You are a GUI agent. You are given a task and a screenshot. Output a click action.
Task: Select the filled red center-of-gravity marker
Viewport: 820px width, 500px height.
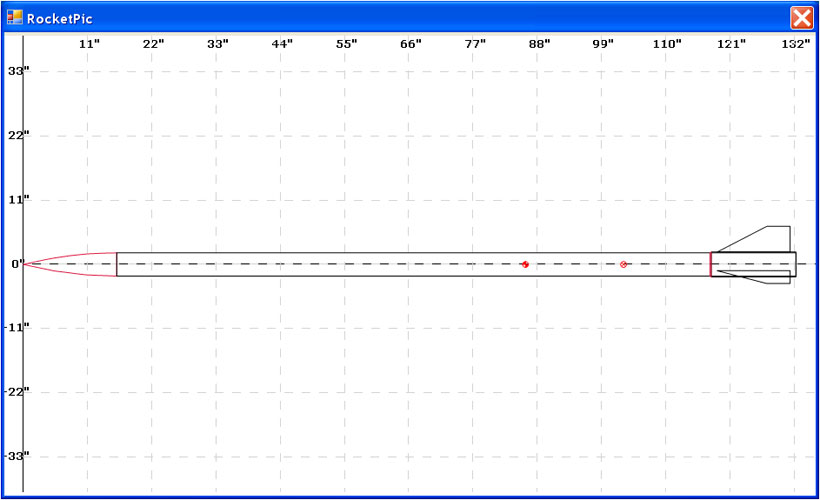click(525, 264)
